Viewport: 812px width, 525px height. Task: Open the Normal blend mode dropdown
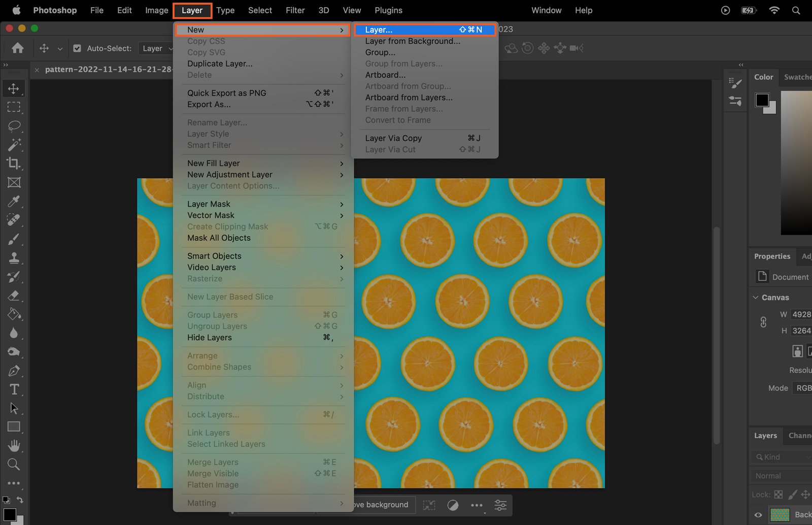coord(782,476)
